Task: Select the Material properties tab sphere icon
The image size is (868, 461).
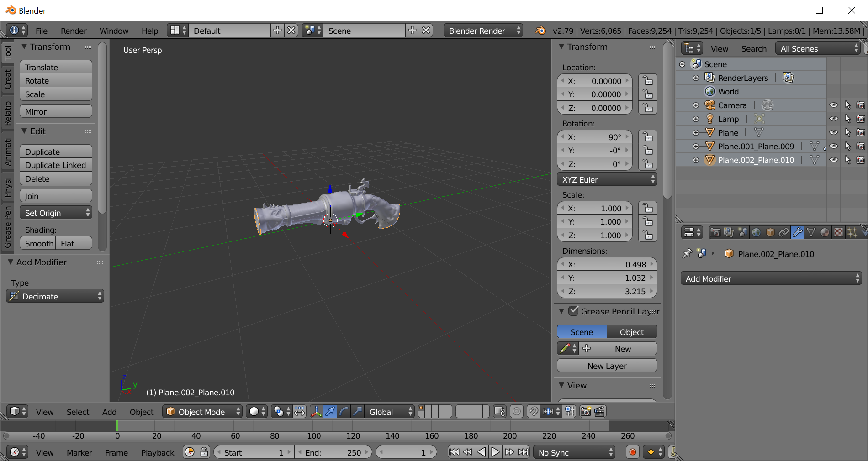Action: 825,233
